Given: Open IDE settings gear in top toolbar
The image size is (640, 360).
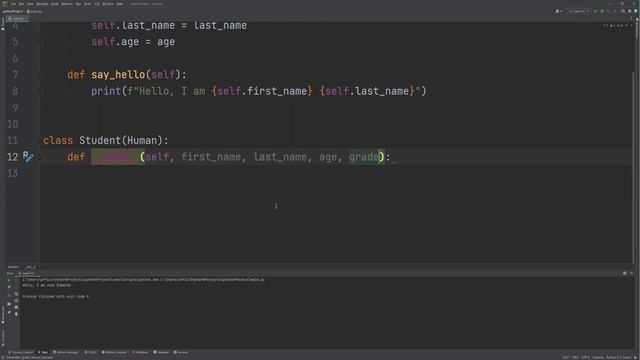Looking at the screenshot, I should point(629,11).
